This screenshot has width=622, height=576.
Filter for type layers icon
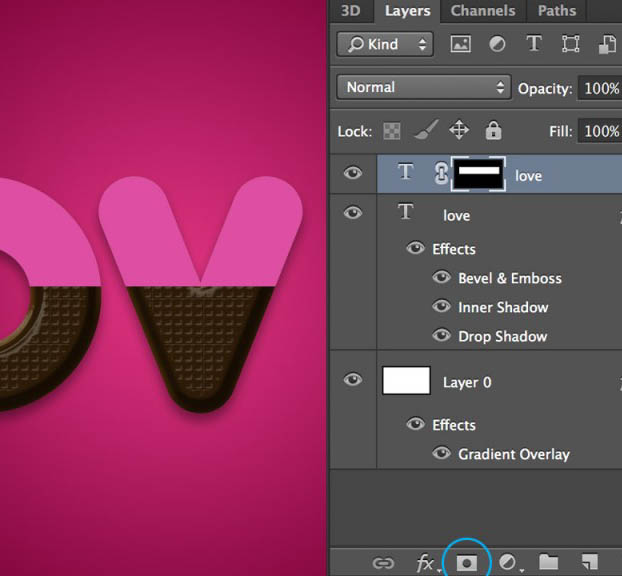[x=534, y=43]
